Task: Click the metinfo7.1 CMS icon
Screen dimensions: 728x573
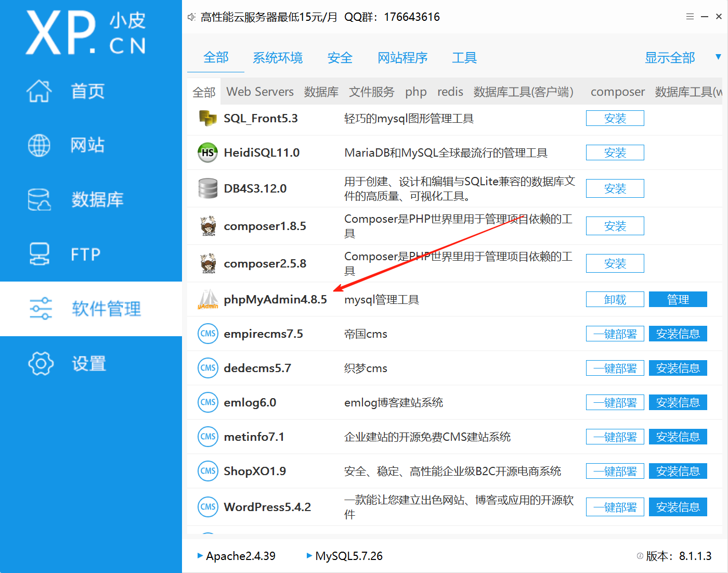Action: coord(208,437)
